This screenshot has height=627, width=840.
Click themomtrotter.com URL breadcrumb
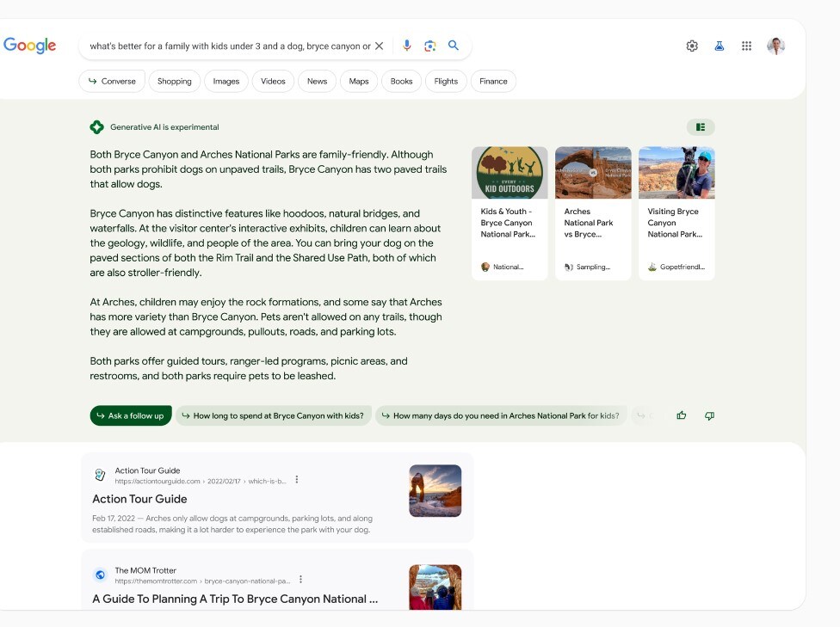click(x=202, y=581)
